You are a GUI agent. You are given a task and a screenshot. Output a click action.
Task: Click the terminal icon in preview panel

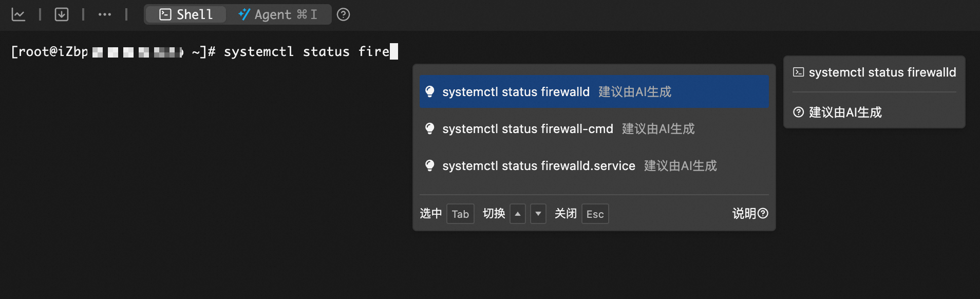798,72
